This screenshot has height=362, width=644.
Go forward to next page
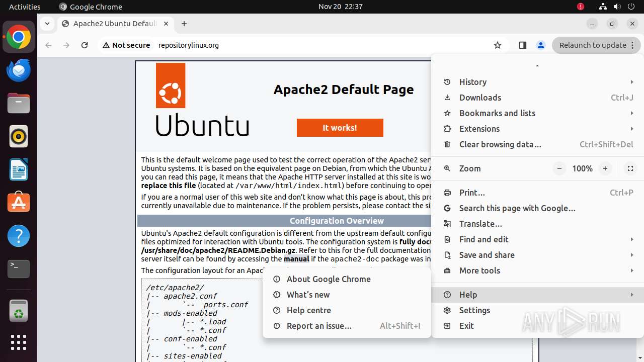pos(66,45)
